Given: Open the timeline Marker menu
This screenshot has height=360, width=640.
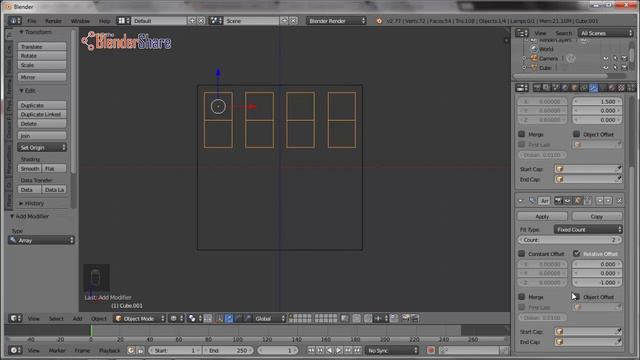Looking at the screenshot, I should click(57, 350).
